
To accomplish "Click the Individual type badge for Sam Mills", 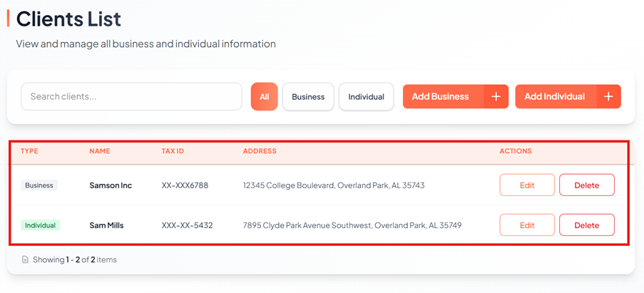I will 40,225.
